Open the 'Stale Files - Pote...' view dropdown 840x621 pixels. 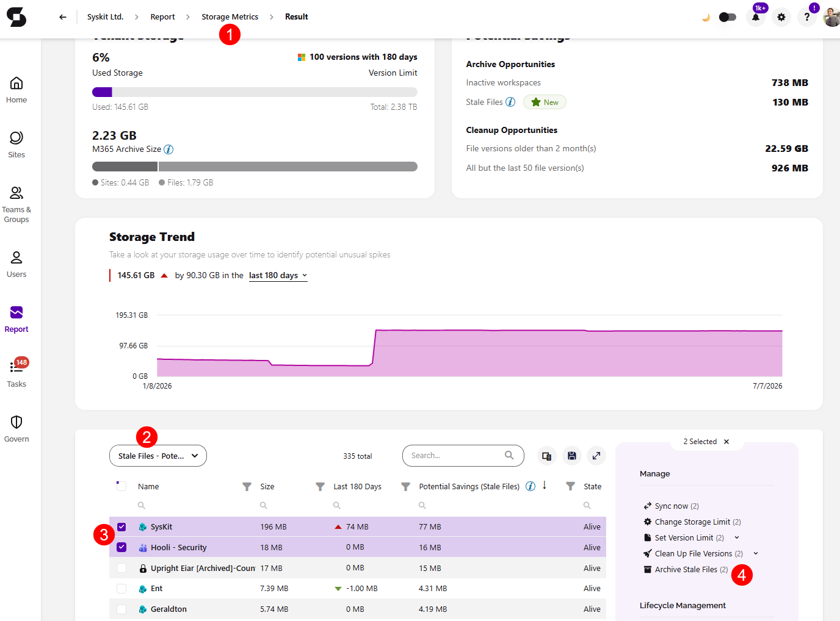pyautogui.click(x=158, y=456)
